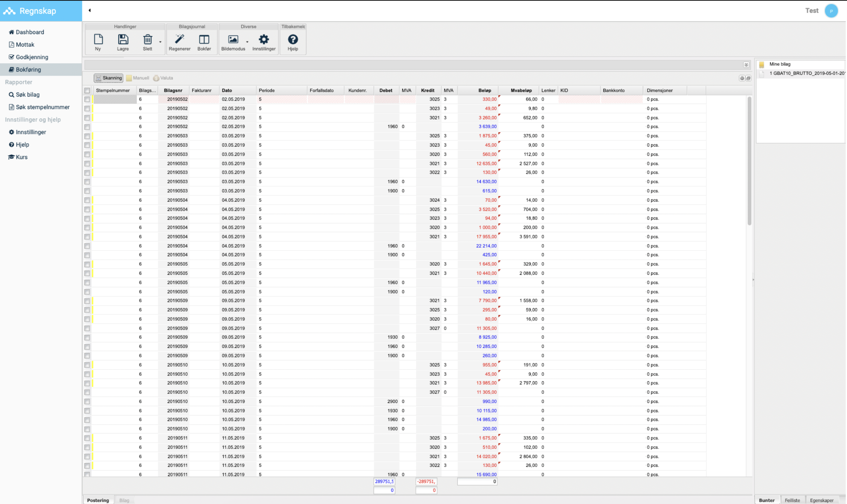Check the first row checkbox
The height and width of the screenshot is (504, 847).
[x=87, y=100]
